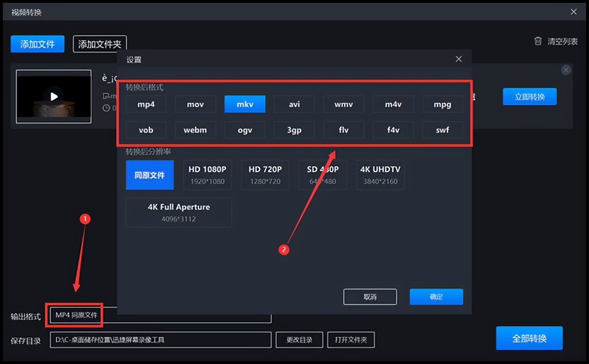This screenshot has height=364, width=589.
Task: Open the output folder via 打开文件夹
Action: [x=351, y=340]
